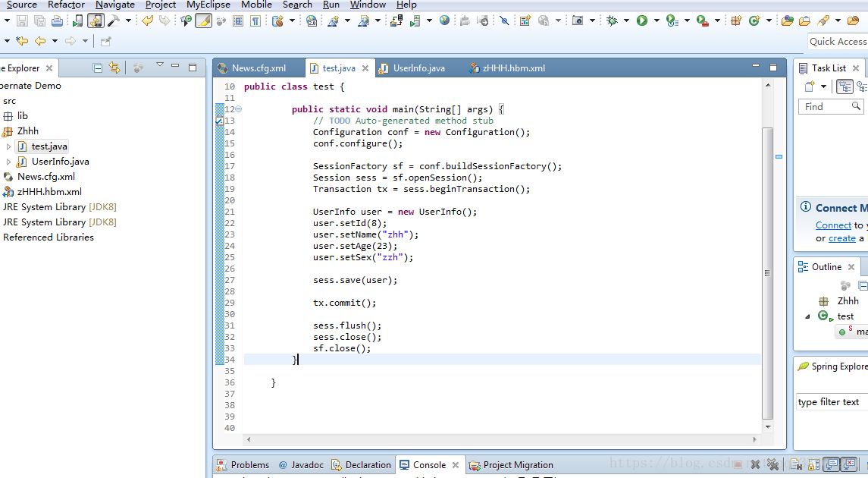
Task: Click the Spring Explorer type filter text field
Action: click(832, 402)
